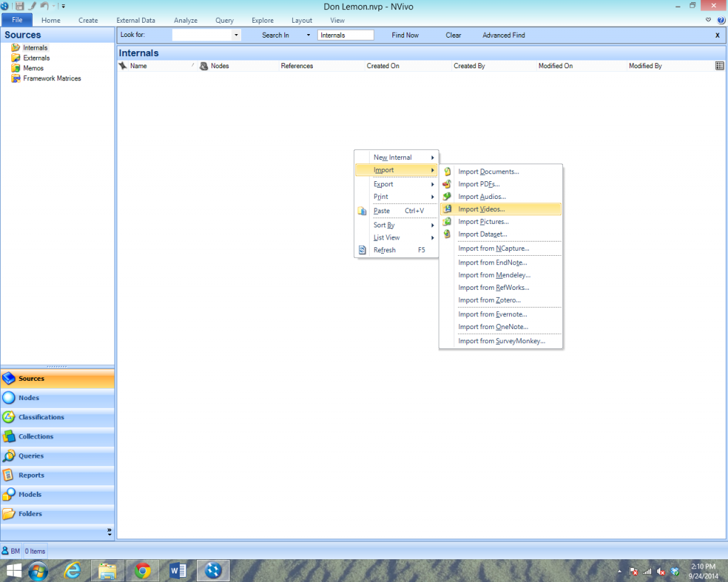Open the Look for dropdown arrow

[x=236, y=35]
